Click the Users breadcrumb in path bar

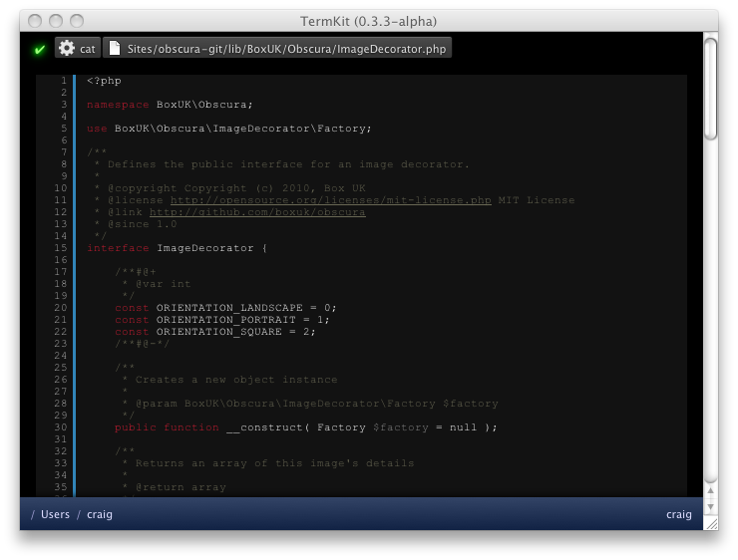(55, 514)
